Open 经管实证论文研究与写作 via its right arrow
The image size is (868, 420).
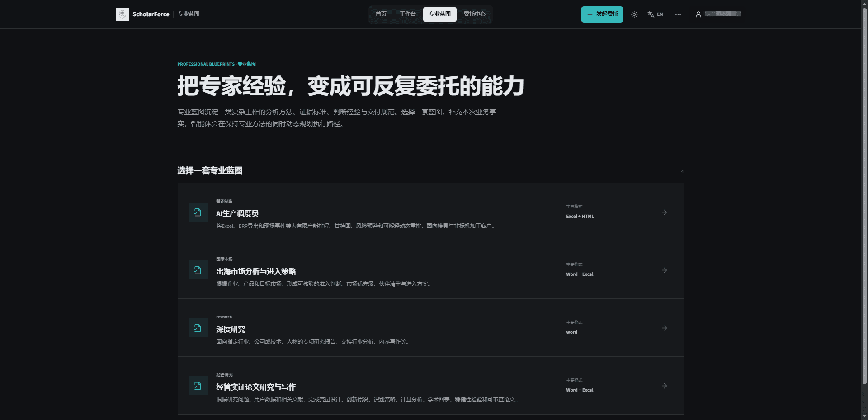click(665, 386)
